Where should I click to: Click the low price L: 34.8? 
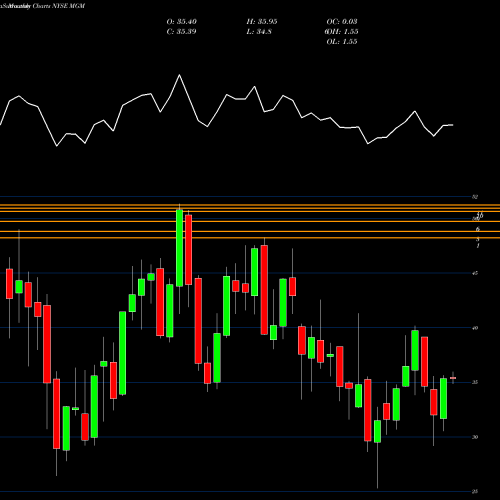[x=260, y=32]
